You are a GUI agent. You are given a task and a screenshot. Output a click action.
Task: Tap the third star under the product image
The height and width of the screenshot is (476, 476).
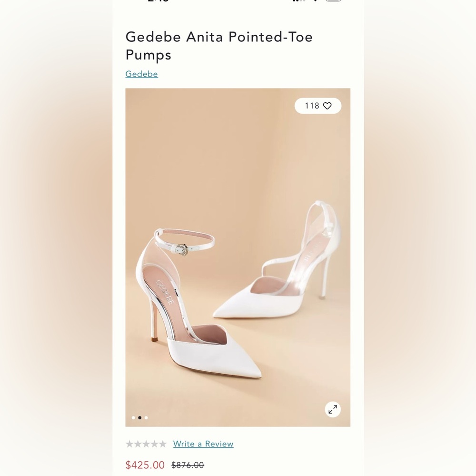click(x=145, y=444)
